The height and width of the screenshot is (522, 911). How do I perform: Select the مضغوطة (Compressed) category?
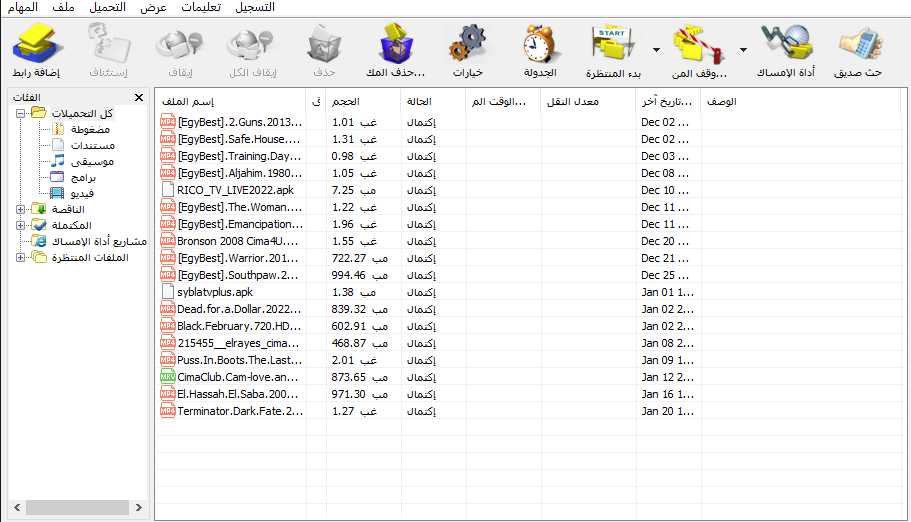pyautogui.click(x=90, y=130)
